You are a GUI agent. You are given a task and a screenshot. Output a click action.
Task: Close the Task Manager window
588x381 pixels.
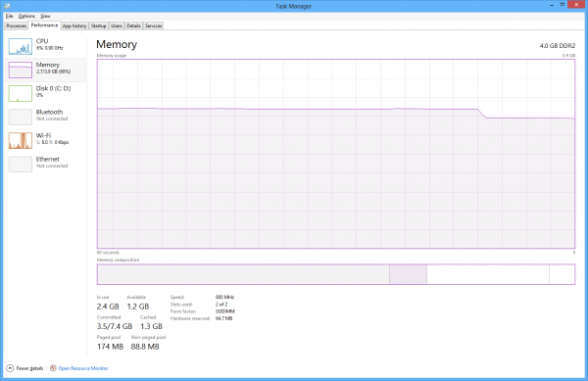coord(576,5)
